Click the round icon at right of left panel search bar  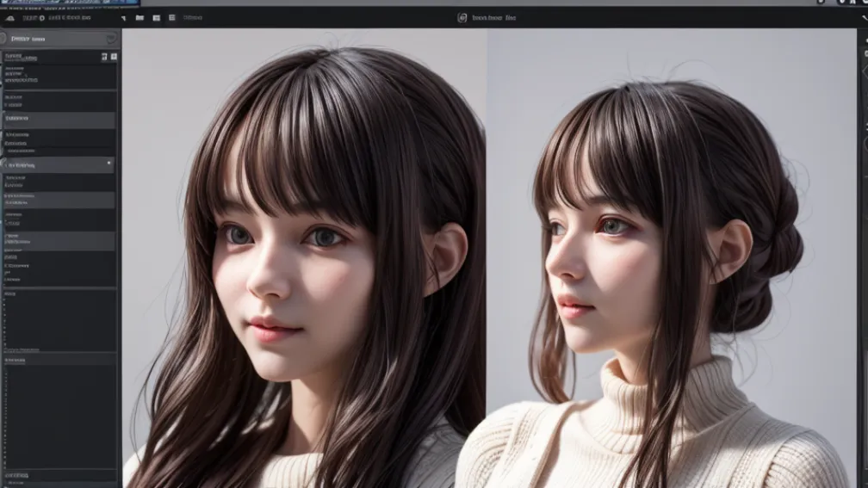tap(111, 38)
